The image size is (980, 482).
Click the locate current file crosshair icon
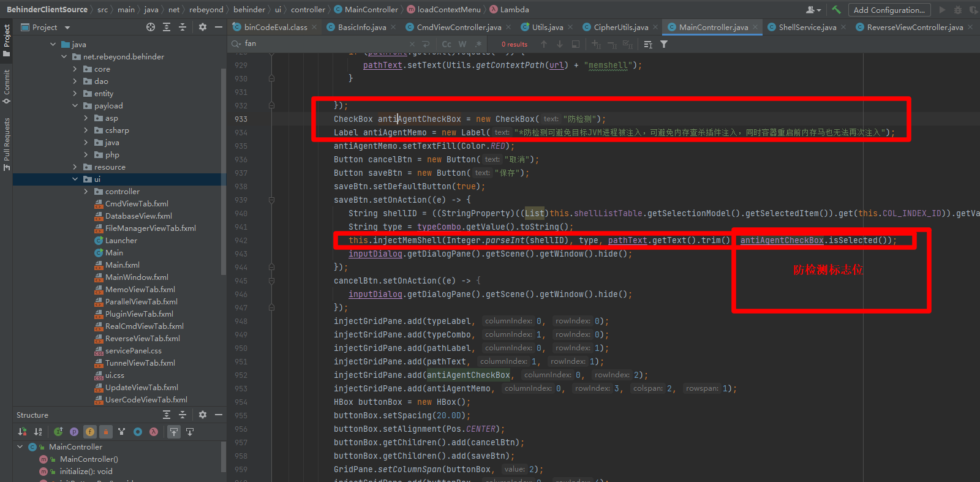151,27
